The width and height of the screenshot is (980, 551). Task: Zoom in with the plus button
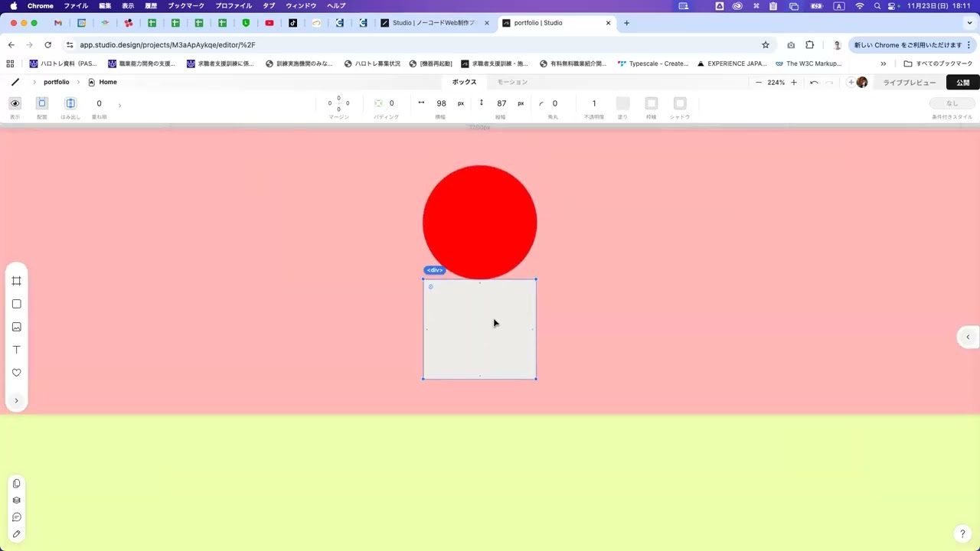pyautogui.click(x=793, y=82)
